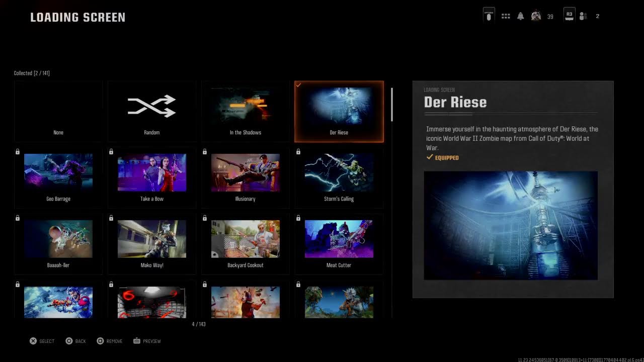Open the notifications bell icon
Screen dimensions: 644x362
pos(521,16)
